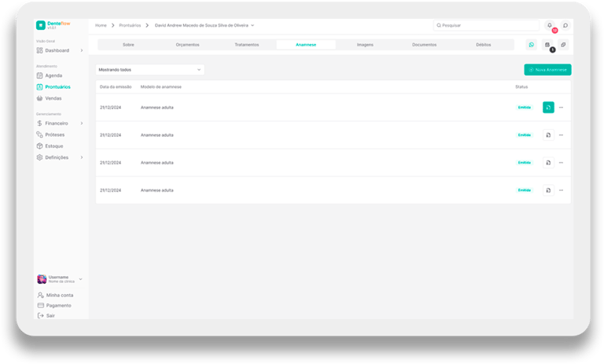Switch to the Documentos tab

[424, 45]
